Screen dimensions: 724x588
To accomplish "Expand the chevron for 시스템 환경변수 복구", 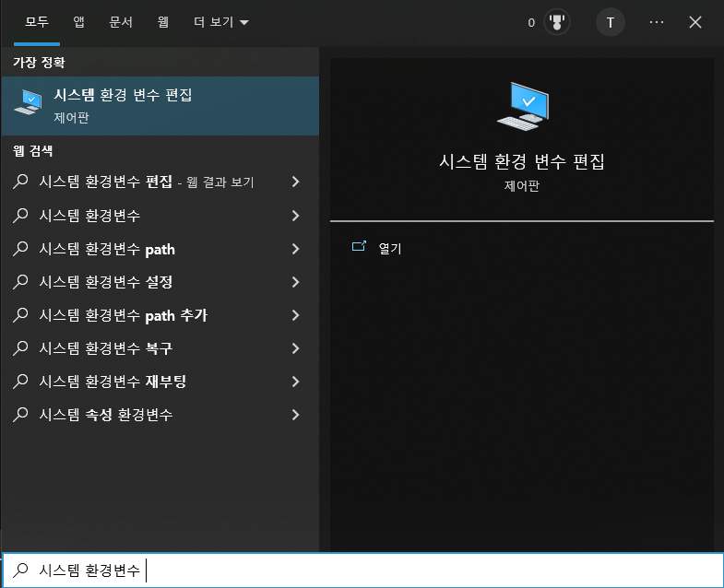I will click(295, 348).
